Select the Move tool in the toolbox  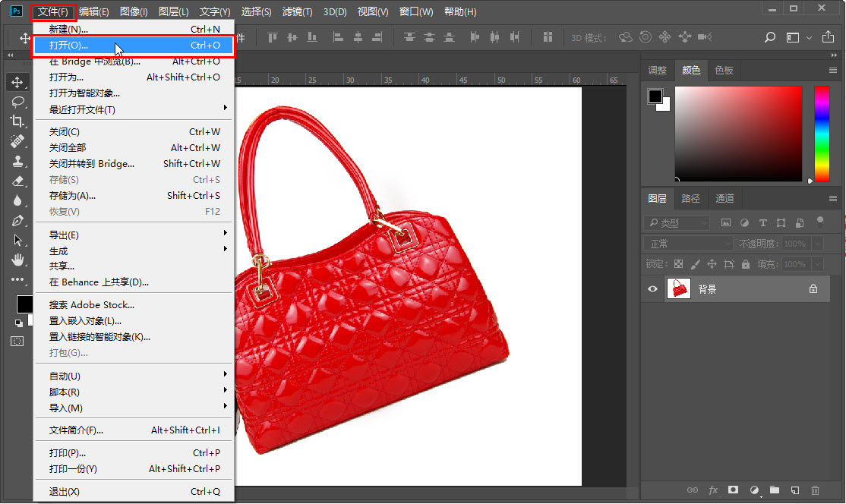pyautogui.click(x=17, y=82)
